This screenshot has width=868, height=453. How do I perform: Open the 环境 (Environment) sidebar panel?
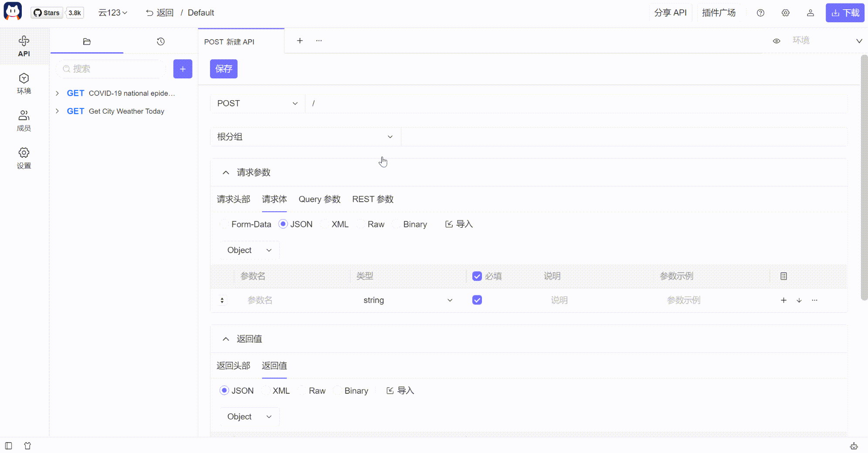click(24, 84)
